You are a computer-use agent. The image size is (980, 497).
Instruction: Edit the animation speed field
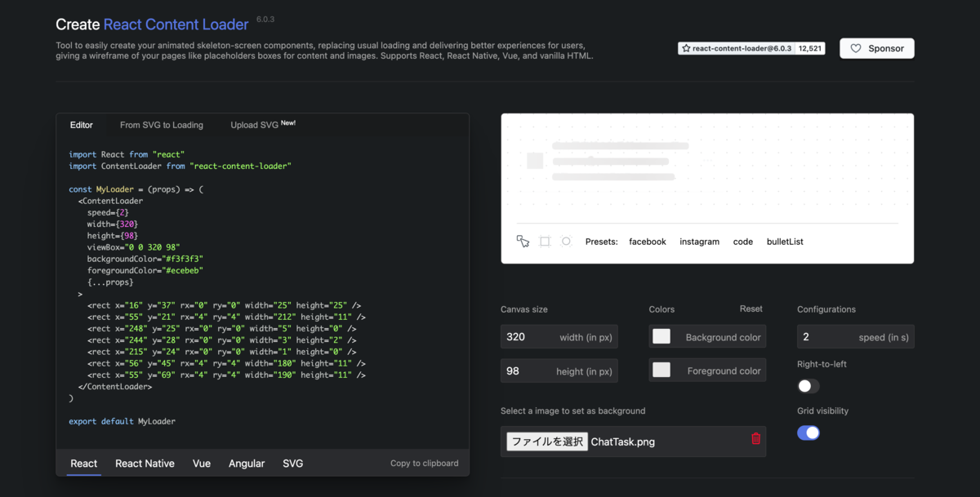click(856, 337)
